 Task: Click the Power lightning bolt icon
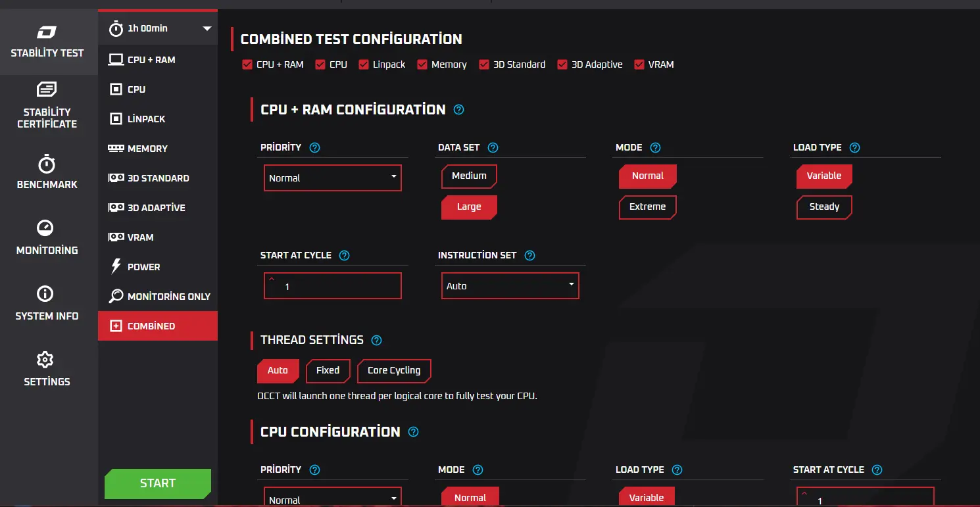(116, 266)
